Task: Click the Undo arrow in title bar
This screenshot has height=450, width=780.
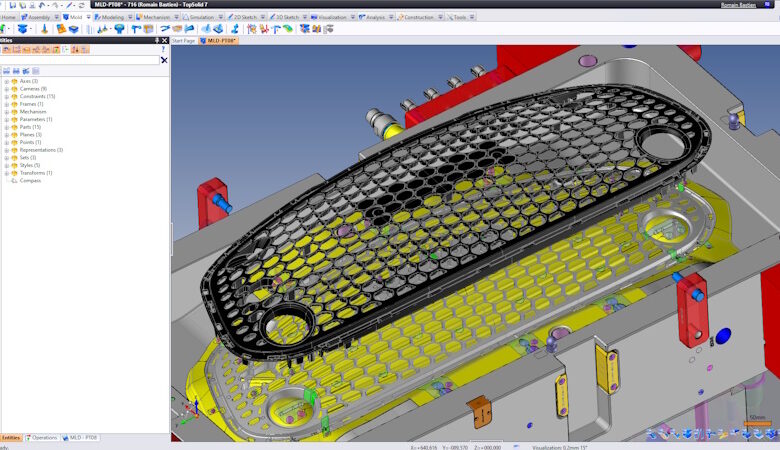Action: 42,5
